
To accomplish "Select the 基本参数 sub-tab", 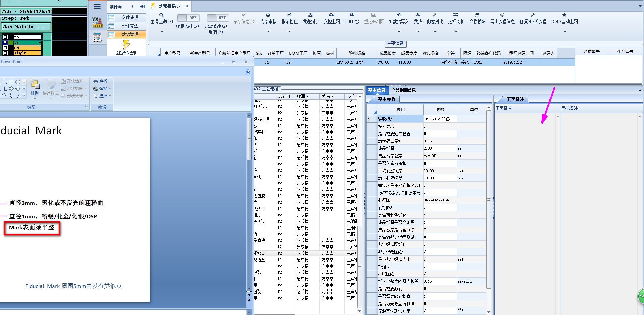I will tap(387, 99).
